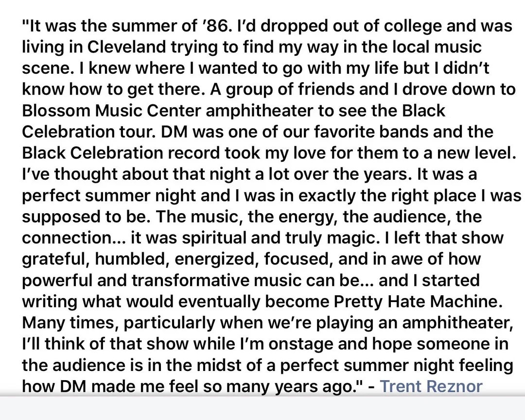Click the gray bar below the post
The image size is (525, 420).
point(262,408)
